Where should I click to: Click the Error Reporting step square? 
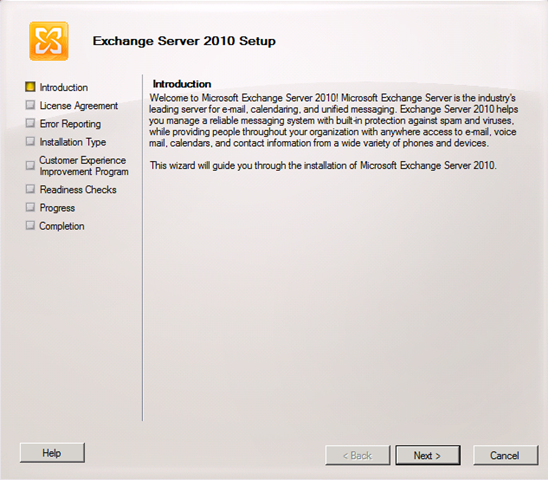[x=30, y=123]
